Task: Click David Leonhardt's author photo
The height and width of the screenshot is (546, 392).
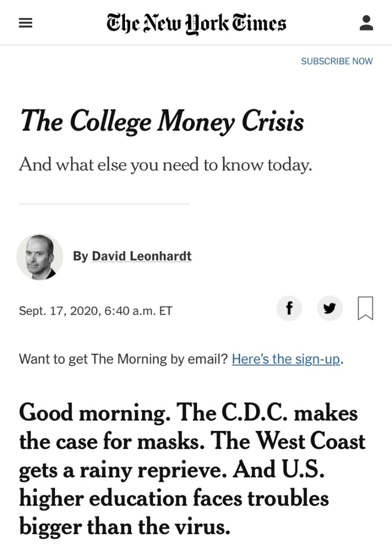Action: click(40, 257)
